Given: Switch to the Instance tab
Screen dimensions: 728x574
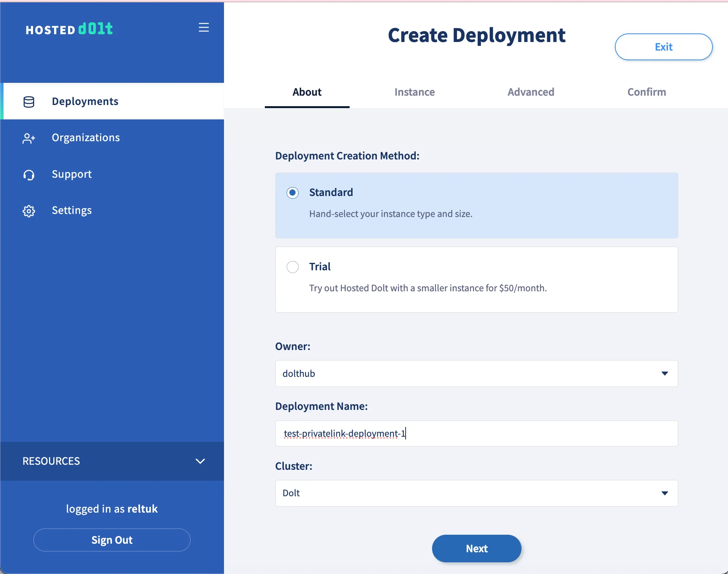Looking at the screenshot, I should (414, 92).
